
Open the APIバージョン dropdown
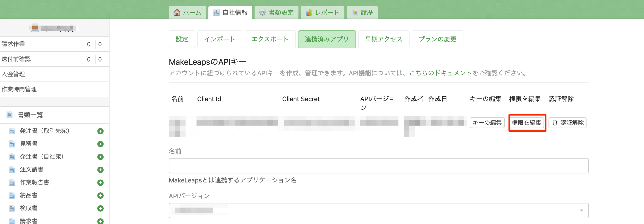click(x=378, y=210)
